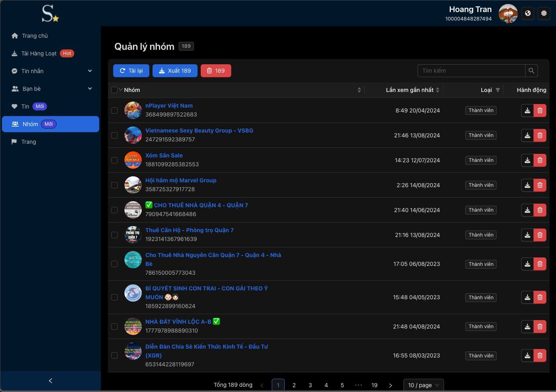The image size is (556, 392).
Task: Go to page 2 in pagination
Action: coord(294,385)
